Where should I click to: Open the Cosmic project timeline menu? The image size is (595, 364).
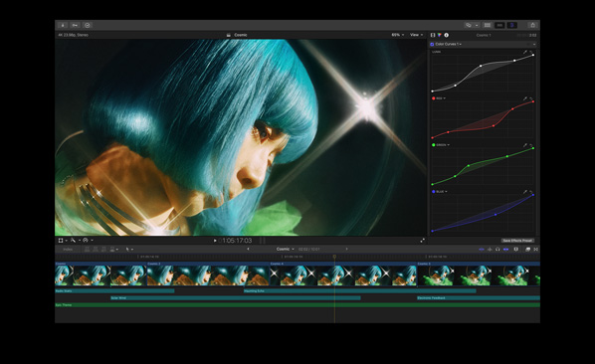pyautogui.click(x=285, y=249)
